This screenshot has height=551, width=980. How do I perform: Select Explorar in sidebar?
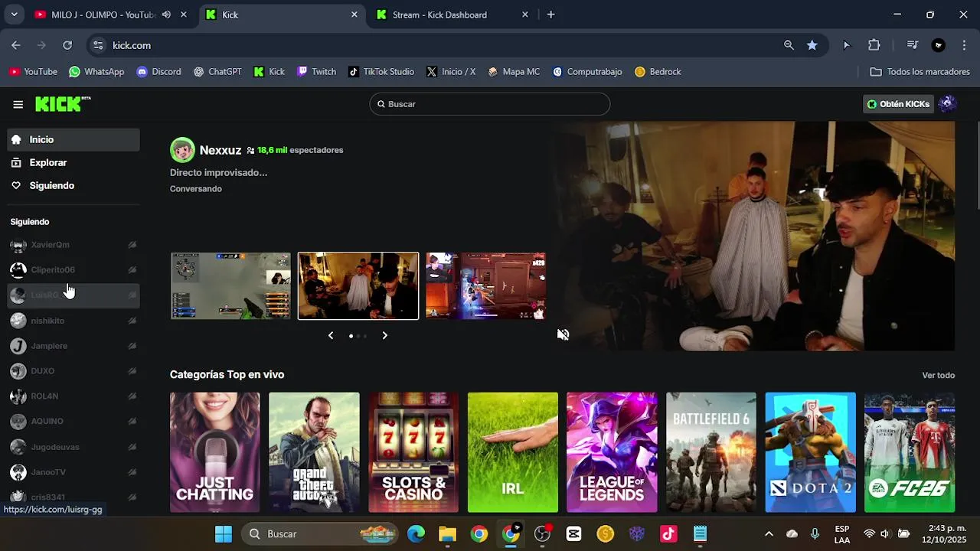73,162
